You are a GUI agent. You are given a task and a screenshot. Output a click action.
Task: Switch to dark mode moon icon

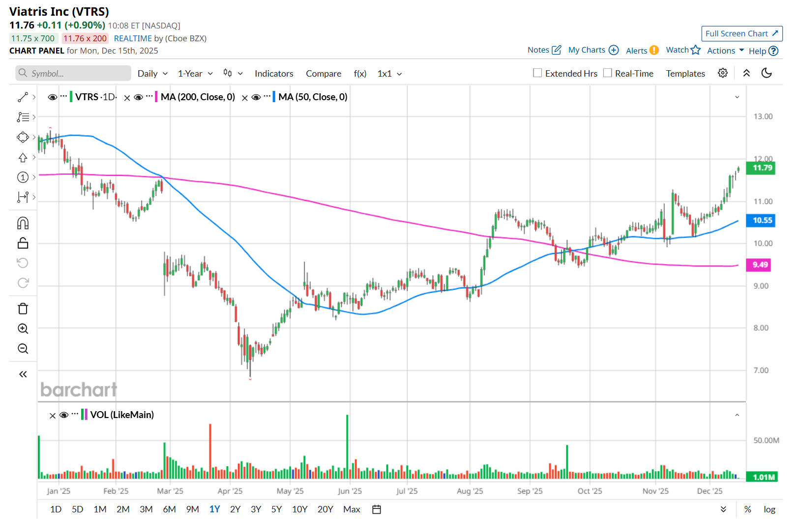pos(766,73)
